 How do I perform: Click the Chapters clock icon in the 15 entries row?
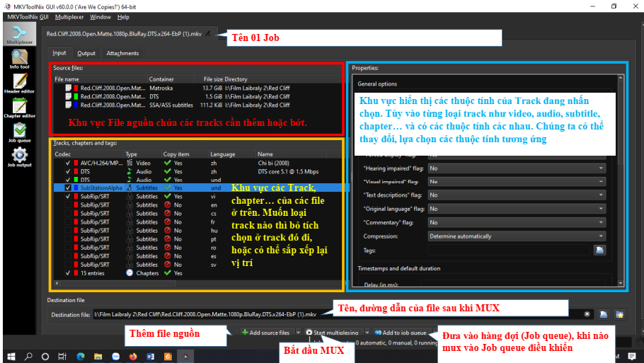click(130, 272)
